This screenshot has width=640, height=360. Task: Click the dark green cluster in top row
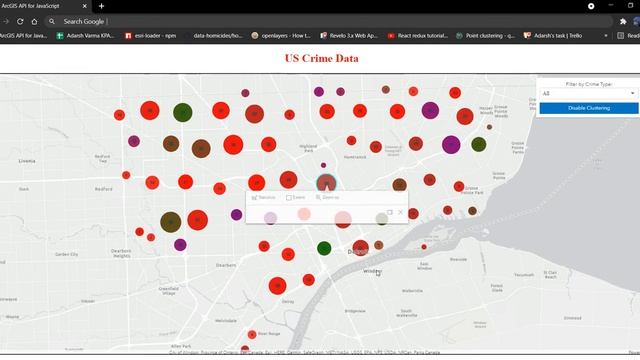click(182, 113)
